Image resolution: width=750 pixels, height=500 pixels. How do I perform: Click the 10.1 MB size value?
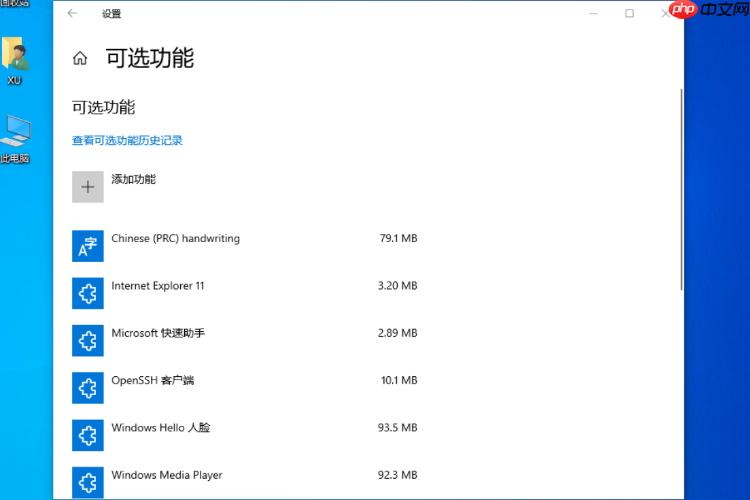(x=399, y=380)
